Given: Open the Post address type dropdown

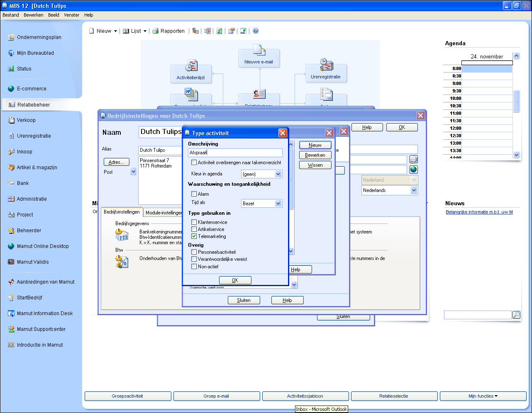Looking at the screenshot, I should (133, 172).
